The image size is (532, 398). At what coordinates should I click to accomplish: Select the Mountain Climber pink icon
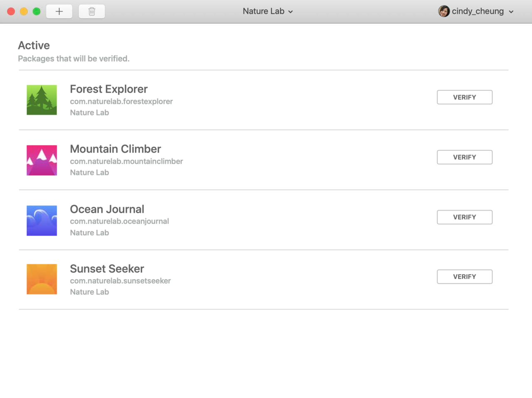tap(42, 160)
